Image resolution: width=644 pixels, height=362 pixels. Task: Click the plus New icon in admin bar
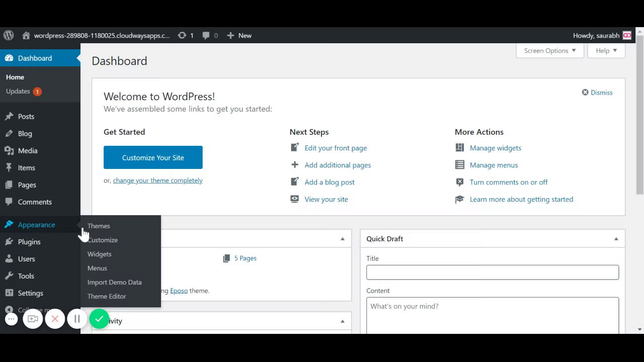(x=230, y=35)
